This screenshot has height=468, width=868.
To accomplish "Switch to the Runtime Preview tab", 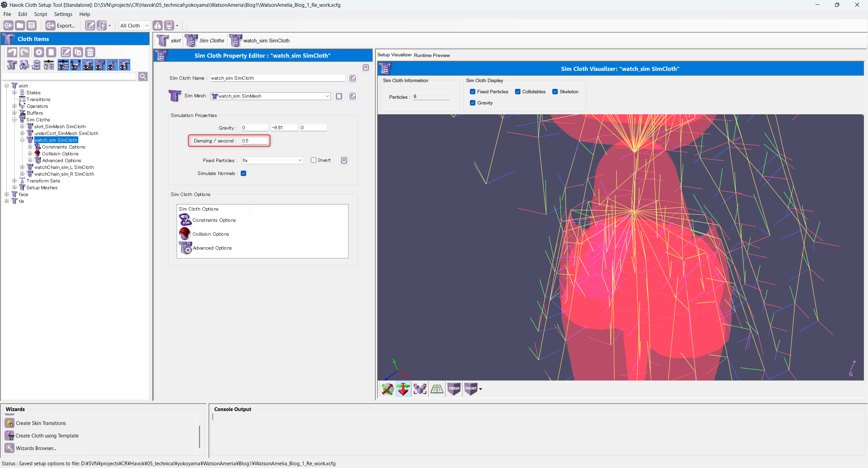I will [432, 55].
